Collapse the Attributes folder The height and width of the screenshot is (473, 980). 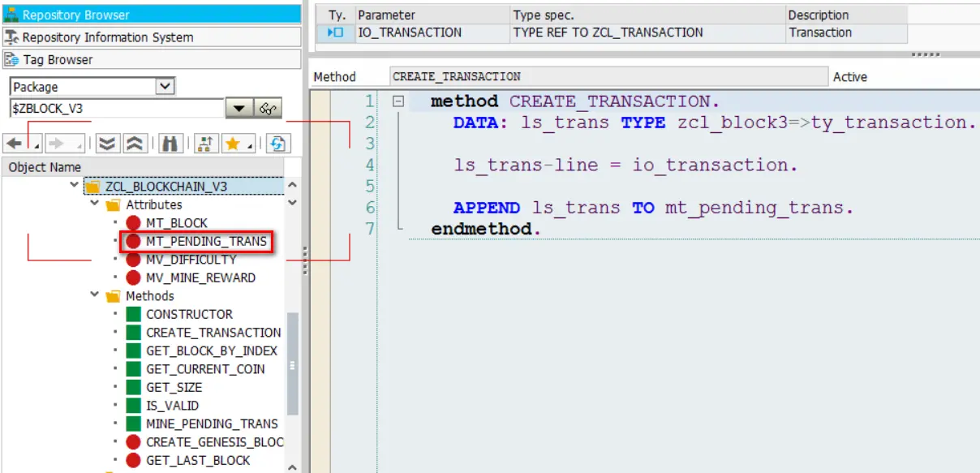(x=94, y=205)
